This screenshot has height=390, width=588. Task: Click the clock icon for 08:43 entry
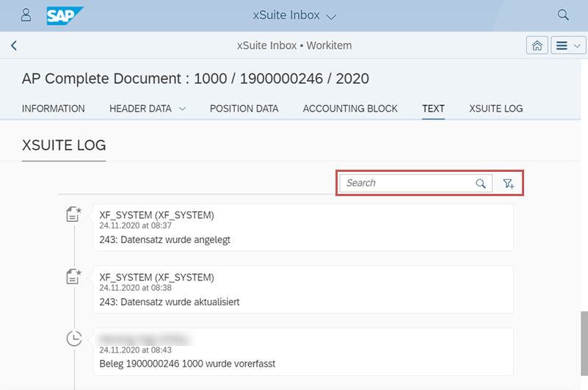[x=74, y=338]
